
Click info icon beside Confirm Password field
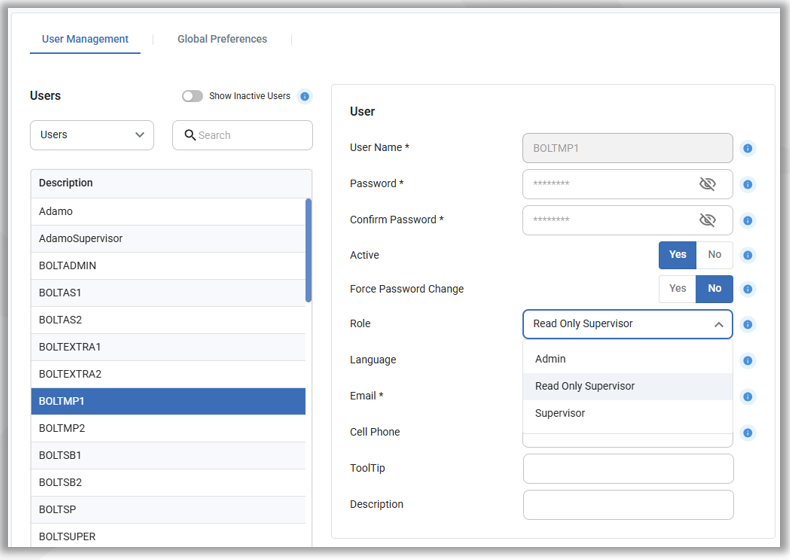[x=748, y=221]
